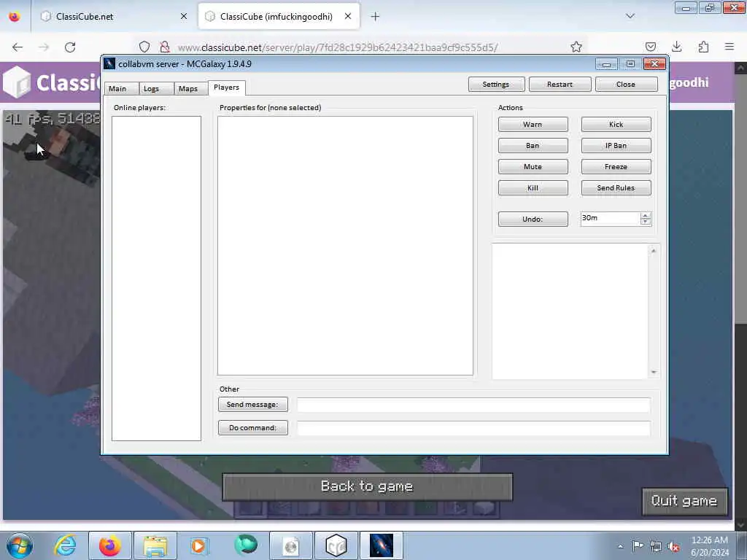Screen dimensions: 747x560
Task: Click scroll-down arrow in actions log box
Action: click(654, 372)
